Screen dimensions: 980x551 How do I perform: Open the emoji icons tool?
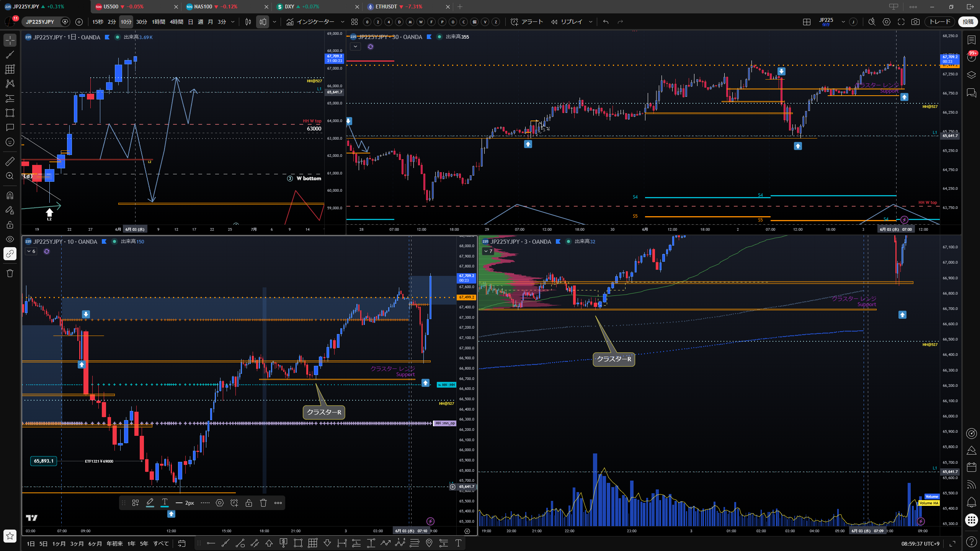tap(10, 142)
